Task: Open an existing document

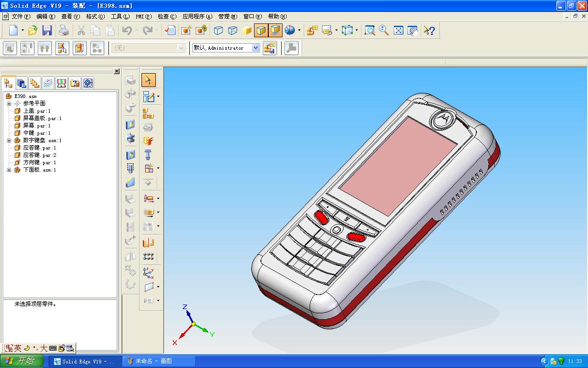Action: point(32,30)
